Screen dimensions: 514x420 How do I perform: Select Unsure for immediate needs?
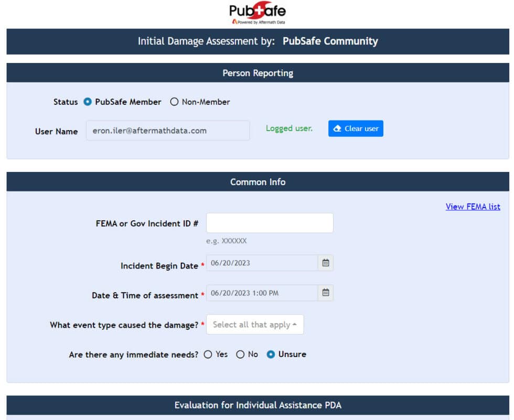coord(271,354)
